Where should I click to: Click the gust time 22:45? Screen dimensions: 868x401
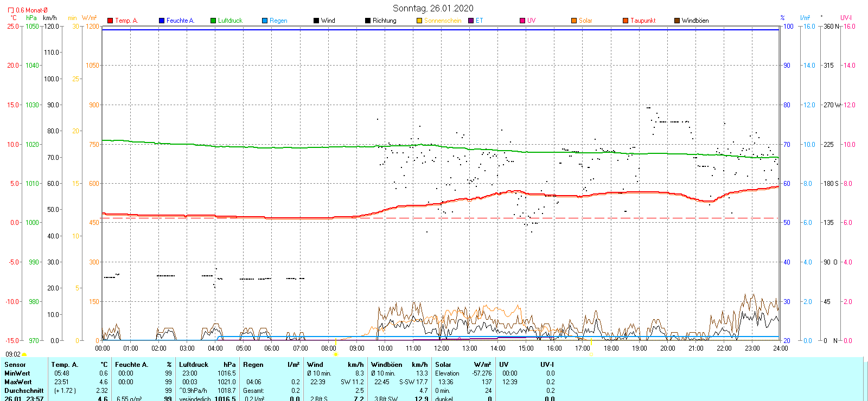click(382, 382)
